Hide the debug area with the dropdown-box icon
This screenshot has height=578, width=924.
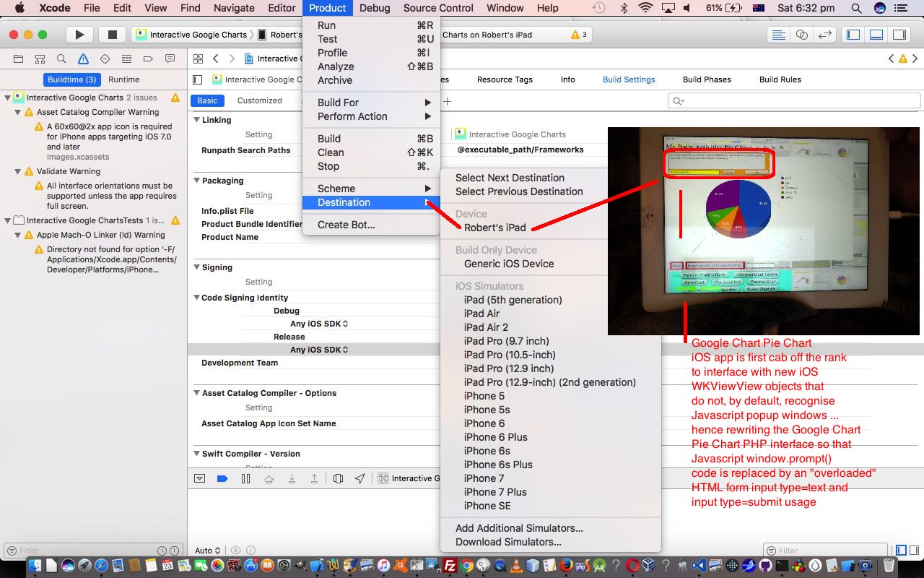(x=200, y=478)
